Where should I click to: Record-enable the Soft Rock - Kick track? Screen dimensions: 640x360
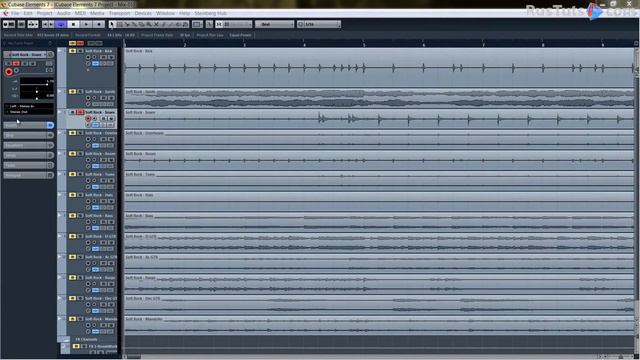pyautogui.click(x=88, y=58)
